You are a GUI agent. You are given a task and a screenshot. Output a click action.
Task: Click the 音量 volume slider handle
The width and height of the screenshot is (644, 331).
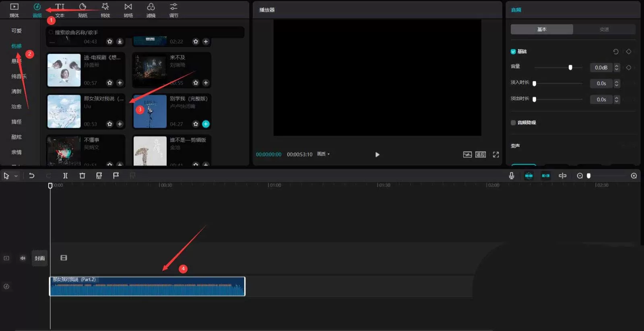point(570,68)
